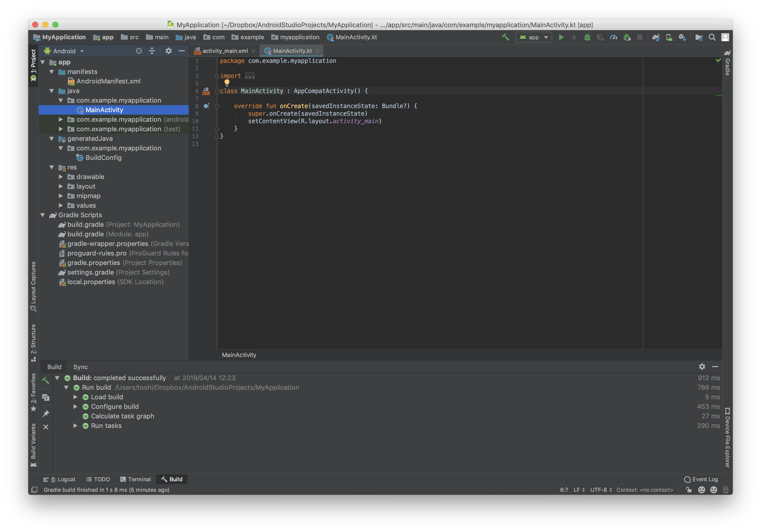Toggle the Device File Explorer tool window
This screenshot has height=532, width=761.
pos(728,438)
